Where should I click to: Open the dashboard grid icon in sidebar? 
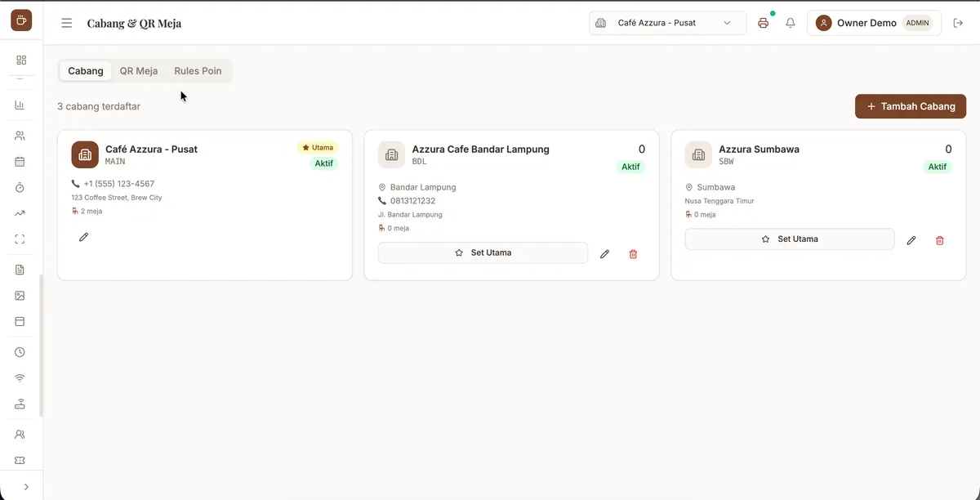pyautogui.click(x=21, y=60)
